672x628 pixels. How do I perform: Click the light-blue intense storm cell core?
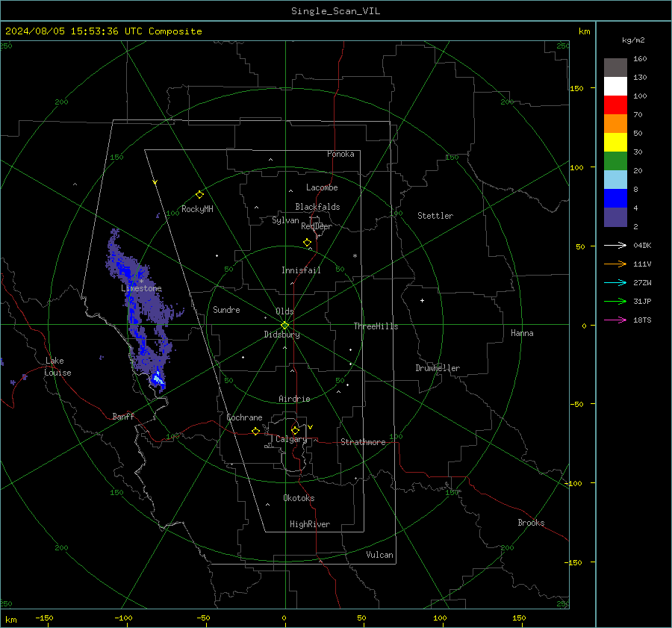coord(158,379)
